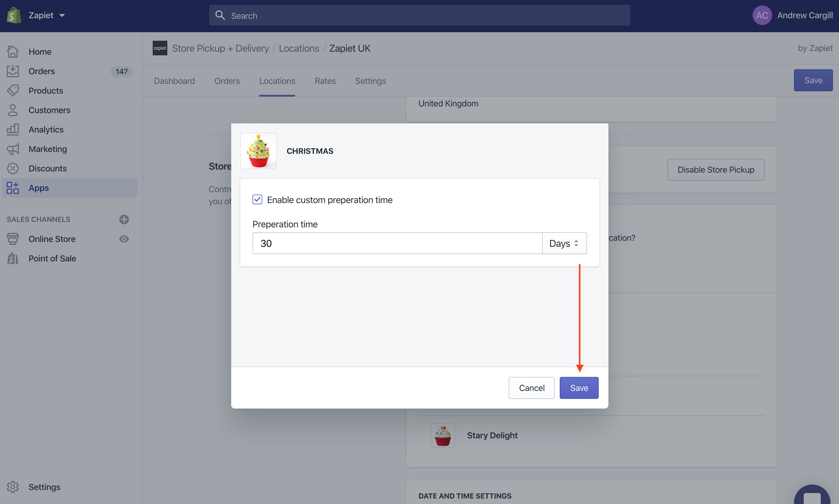Open Marketing in the sidebar
Screen dimensions: 839x504
47,149
